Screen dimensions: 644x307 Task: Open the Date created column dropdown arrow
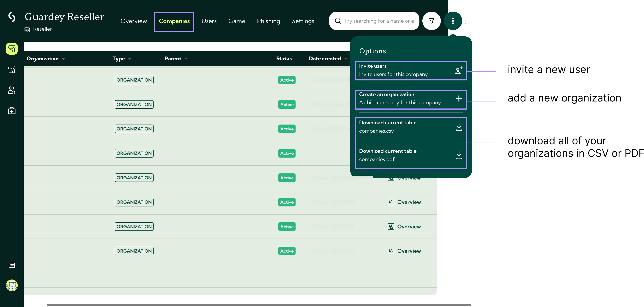346,59
